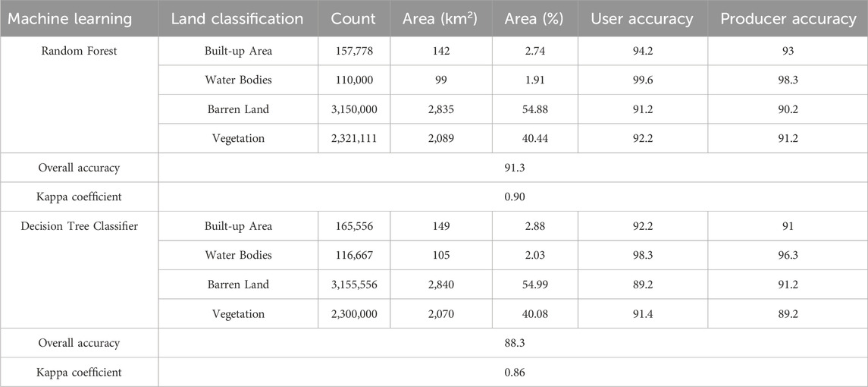868x387 pixels.
Task: Select the kappa coefficient value "0.86"
Action: coord(513,372)
